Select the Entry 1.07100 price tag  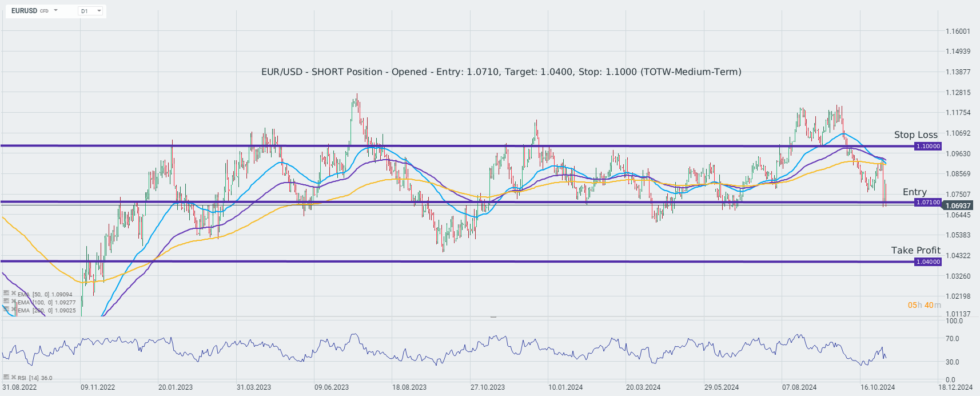click(928, 202)
